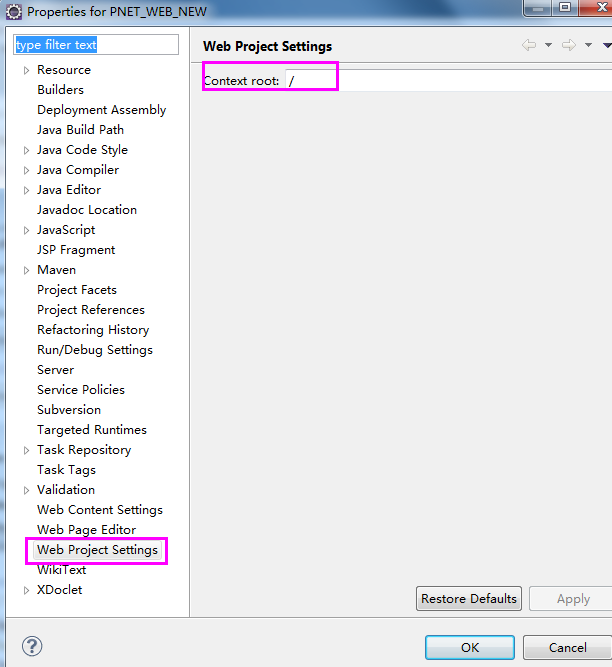Open the view menu dropdown triangle
The width and height of the screenshot is (612, 667).
click(x=607, y=45)
